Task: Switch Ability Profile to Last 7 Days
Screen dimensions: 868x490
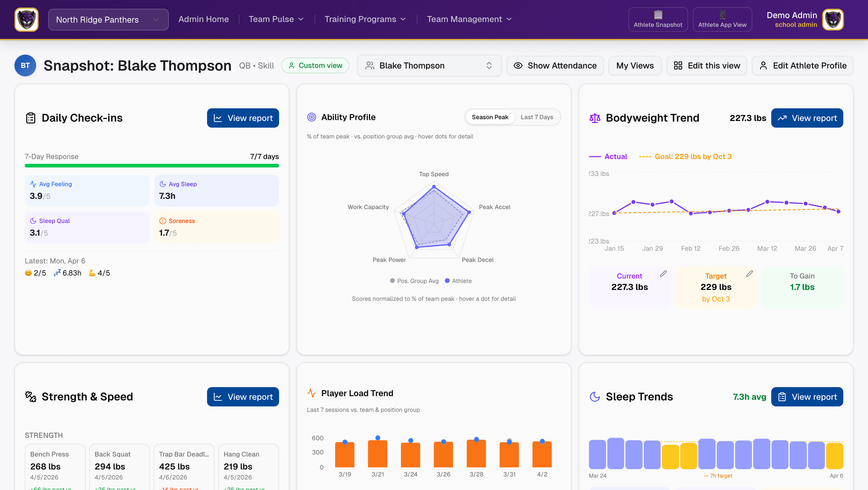Action: pos(536,117)
